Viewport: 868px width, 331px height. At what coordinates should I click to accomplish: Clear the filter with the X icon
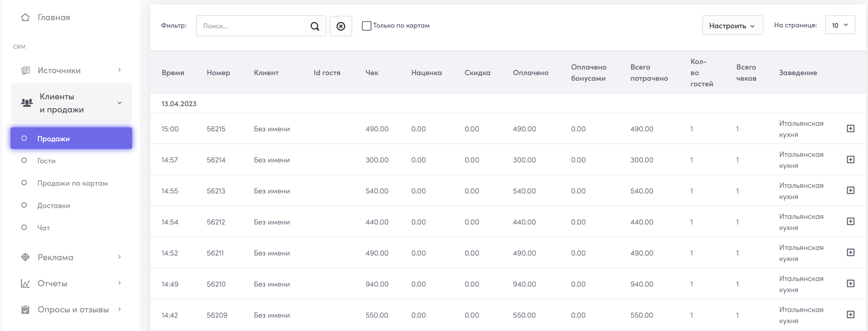click(341, 26)
